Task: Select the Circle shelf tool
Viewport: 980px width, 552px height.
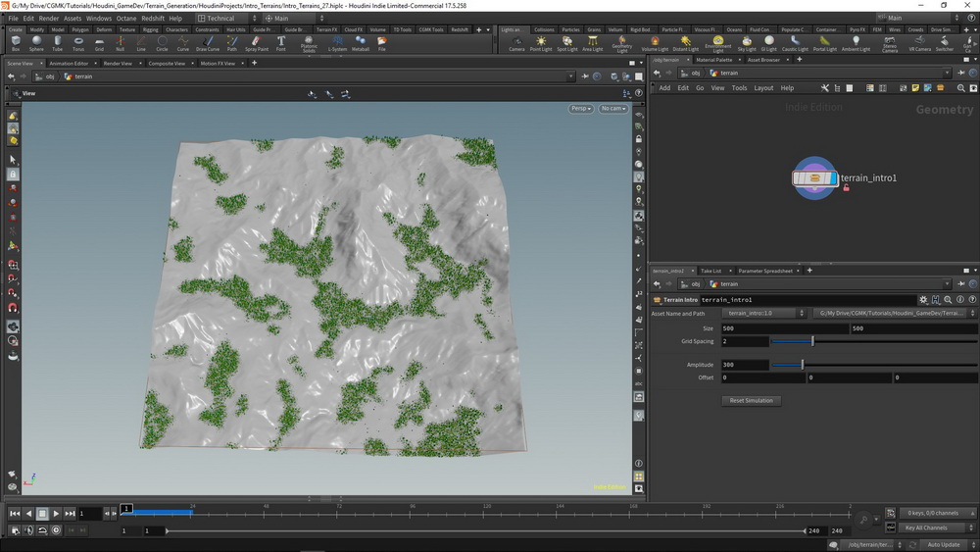Action: (x=162, y=43)
